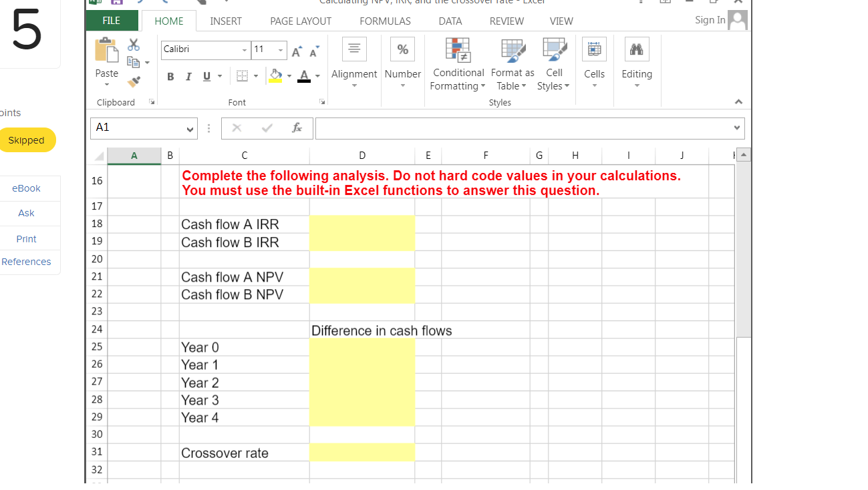Click the Percent Style icon
This screenshot has width=868, height=490.
[x=402, y=48]
